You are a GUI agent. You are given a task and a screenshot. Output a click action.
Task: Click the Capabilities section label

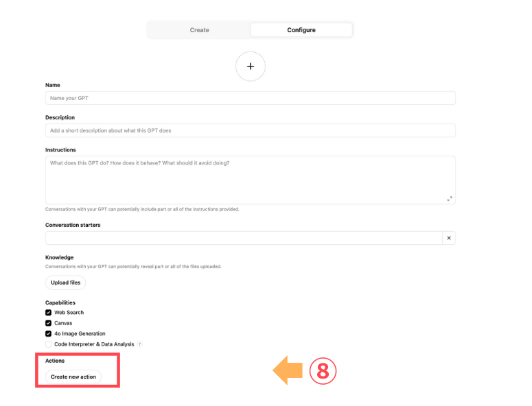point(60,302)
